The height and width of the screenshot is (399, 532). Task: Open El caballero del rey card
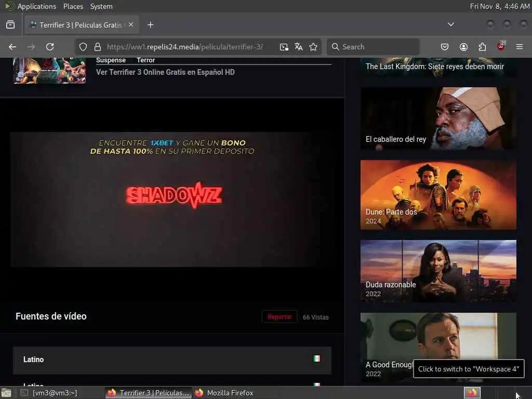coord(438,118)
